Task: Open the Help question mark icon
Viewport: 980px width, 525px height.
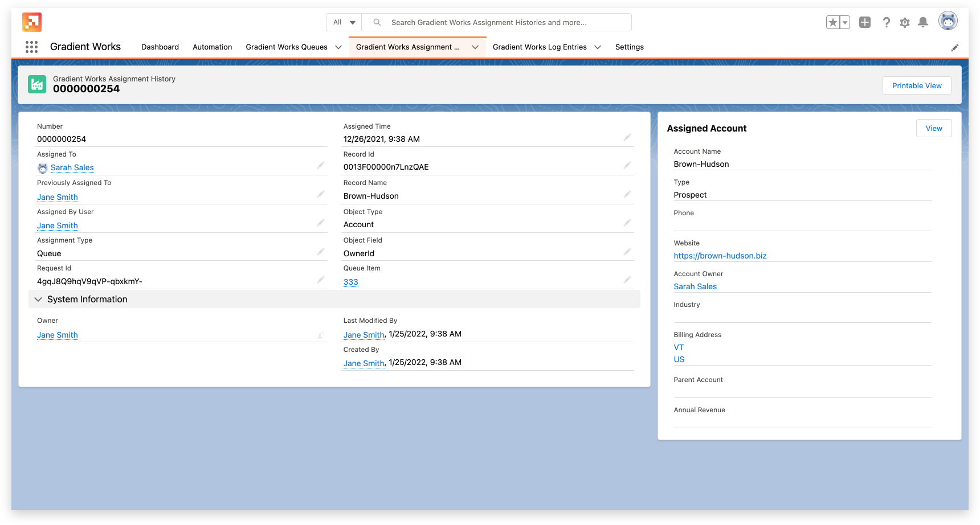Action: pos(886,22)
